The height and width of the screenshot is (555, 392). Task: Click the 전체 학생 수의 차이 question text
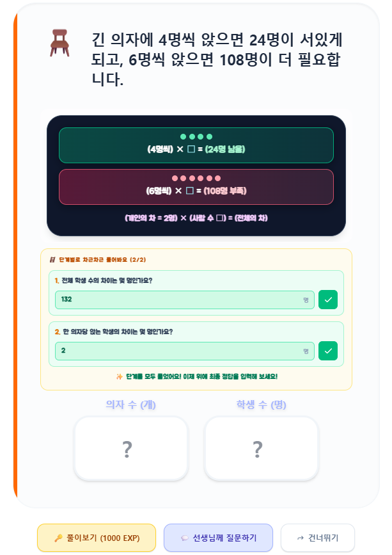coord(107,280)
